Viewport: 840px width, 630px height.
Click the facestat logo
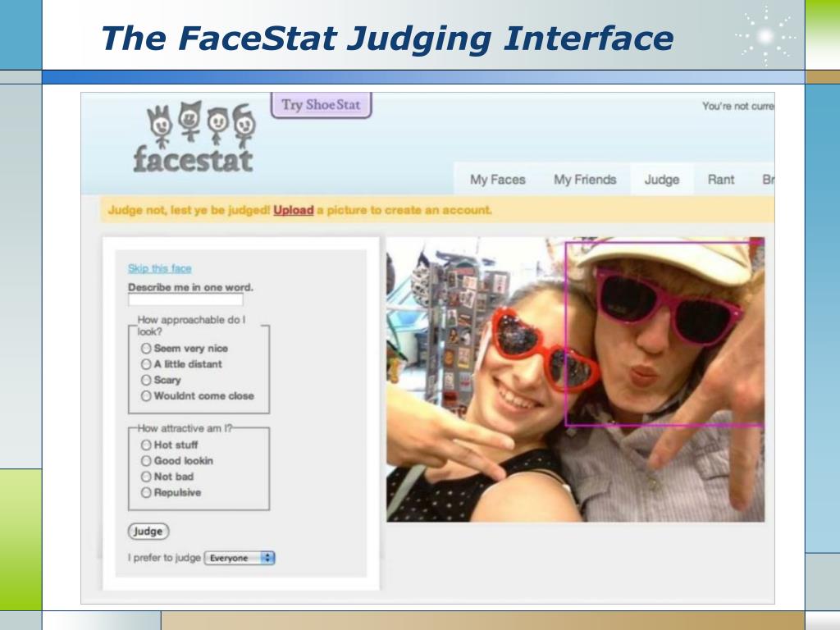pyautogui.click(x=194, y=137)
